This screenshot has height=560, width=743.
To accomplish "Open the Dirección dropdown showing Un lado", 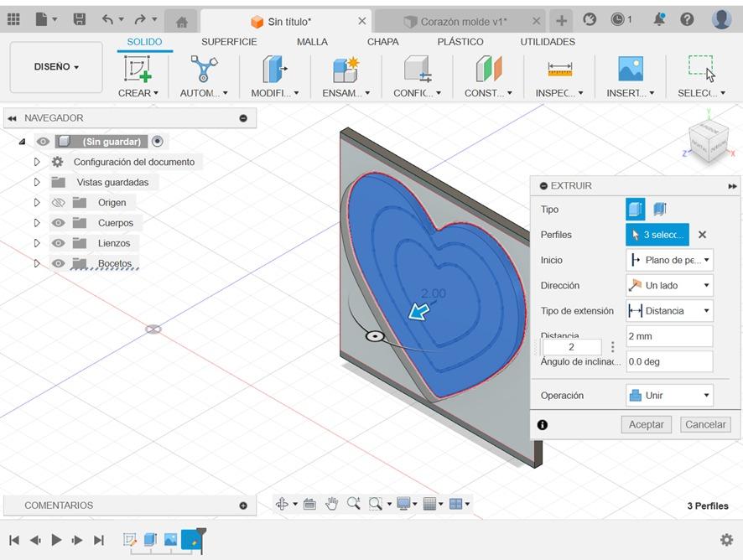I will 669,286.
